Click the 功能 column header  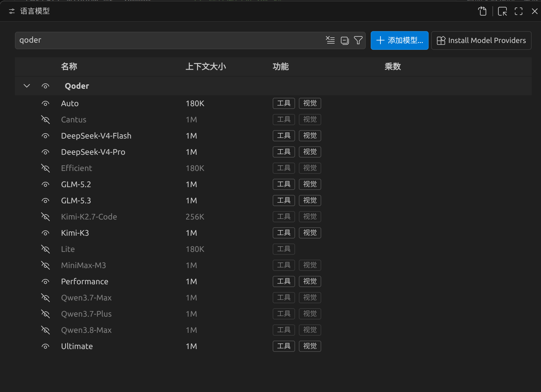(281, 67)
